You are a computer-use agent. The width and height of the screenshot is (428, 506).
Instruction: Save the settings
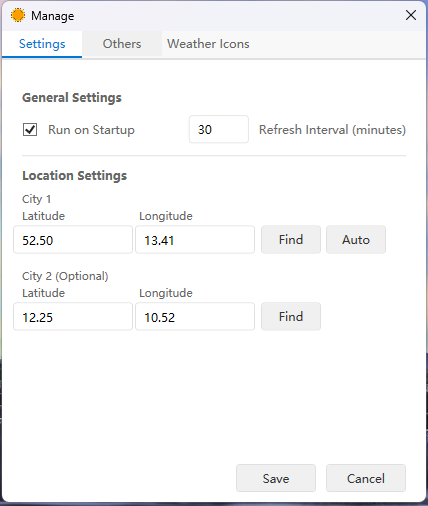tap(276, 478)
